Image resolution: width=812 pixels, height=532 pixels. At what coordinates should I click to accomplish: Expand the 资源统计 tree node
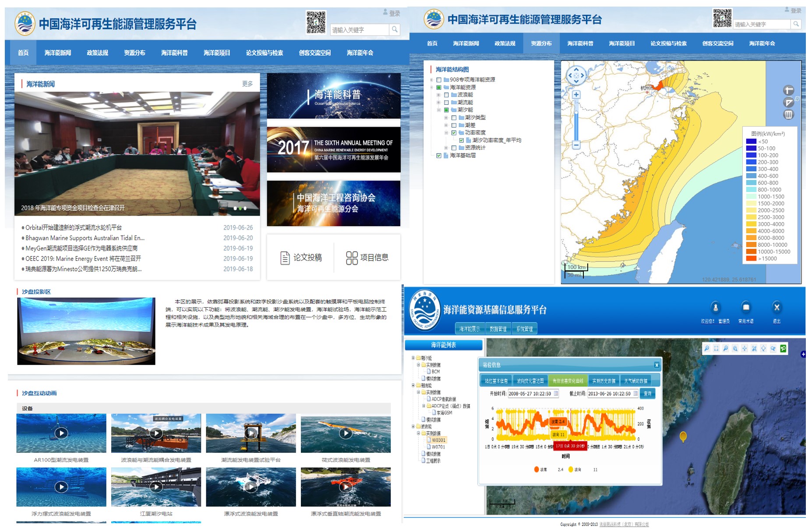click(446, 148)
